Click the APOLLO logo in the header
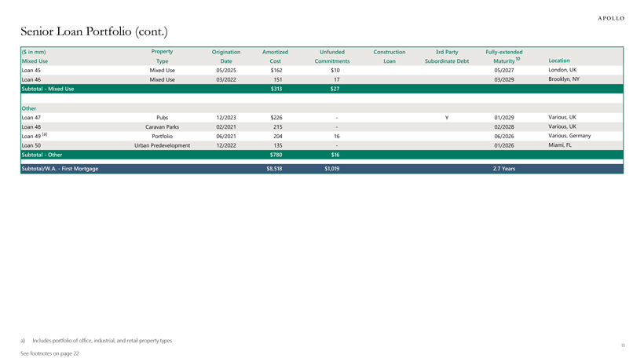The height and width of the screenshot is (362, 644). click(611, 18)
